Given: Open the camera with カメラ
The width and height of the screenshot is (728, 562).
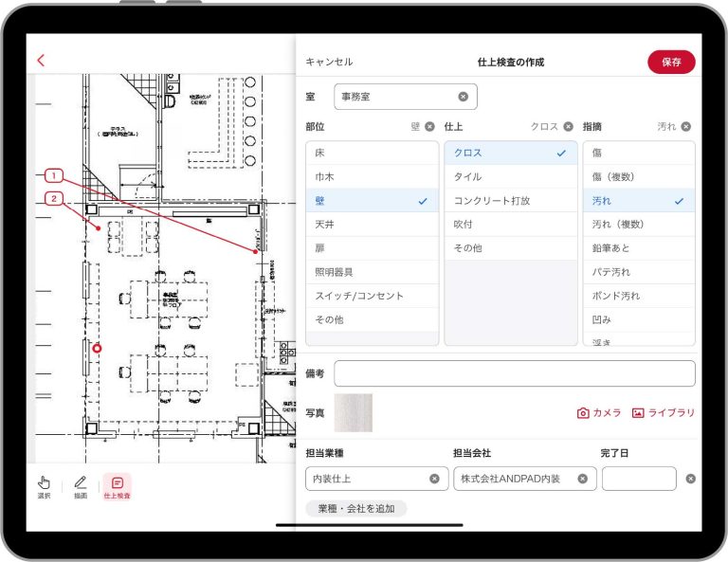Looking at the screenshot, I should 598,413.
